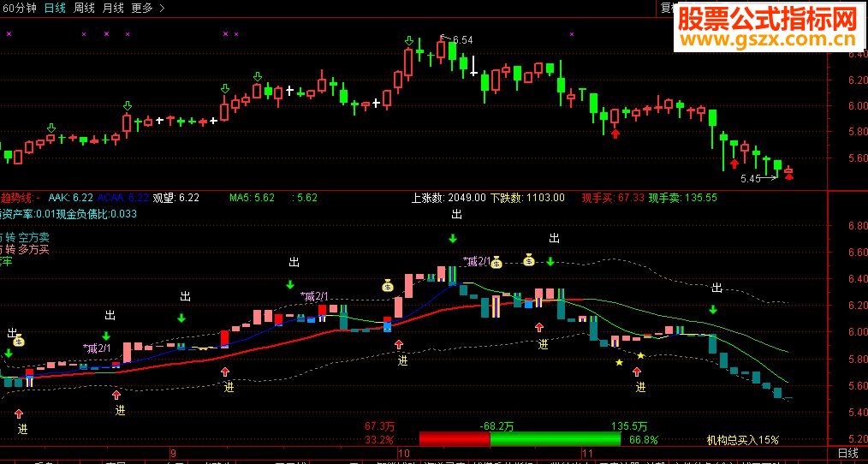The image size is (868, 464).
Task: Click the 135.5万 sell volume text
Action: click(x=629, y=426)
